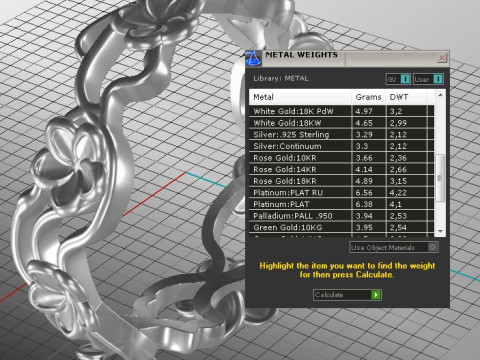The image size is (480, 360).
Task: Click the Library: METAL label
Action: (x=281, y=79)
